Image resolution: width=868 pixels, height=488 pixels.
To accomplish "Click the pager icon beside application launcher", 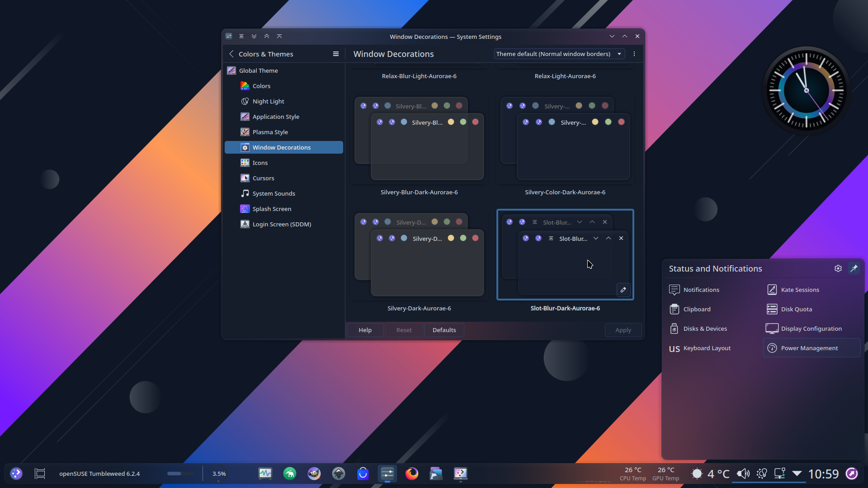I will coord(40,474).
